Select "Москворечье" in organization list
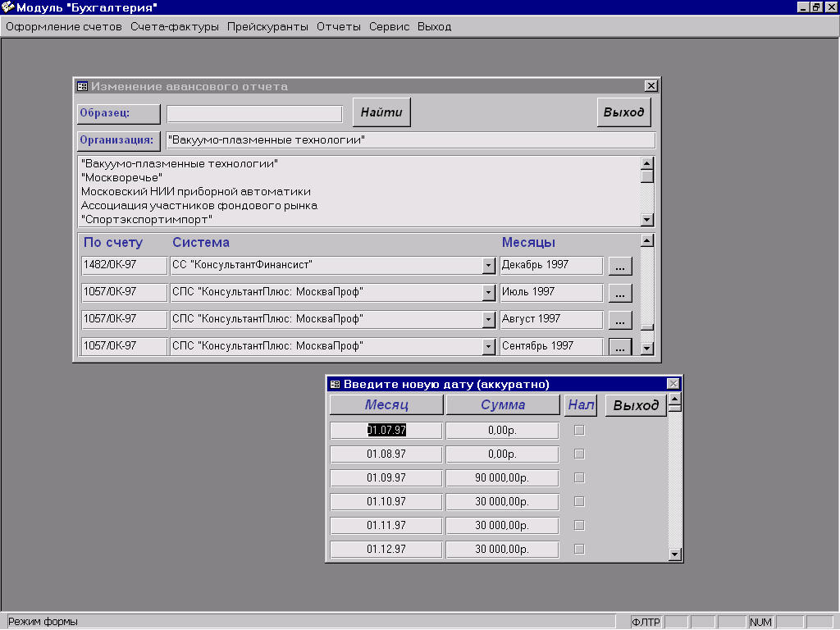 click(122, 177)
